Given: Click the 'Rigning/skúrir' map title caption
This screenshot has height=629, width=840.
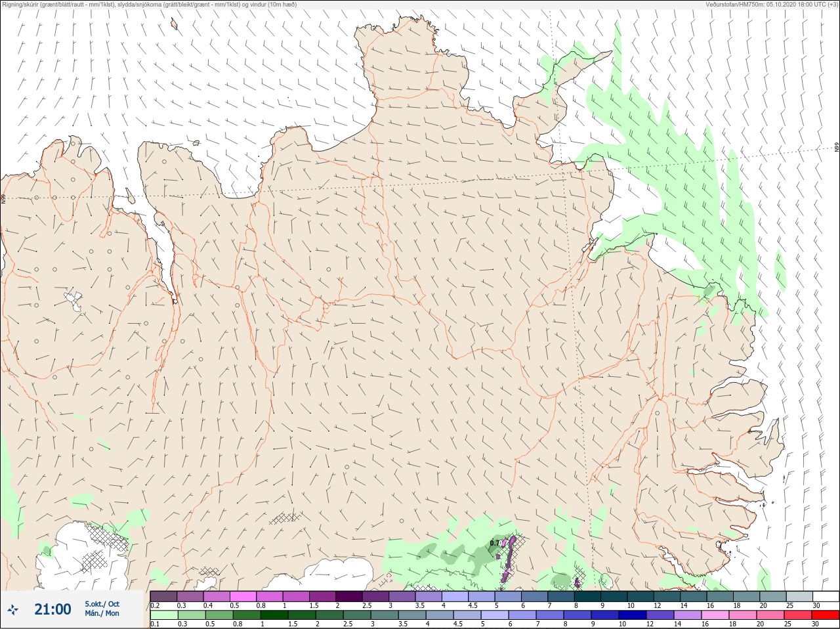Looking at the screenshot, I should pyautogui.click(x=150, y=4).
